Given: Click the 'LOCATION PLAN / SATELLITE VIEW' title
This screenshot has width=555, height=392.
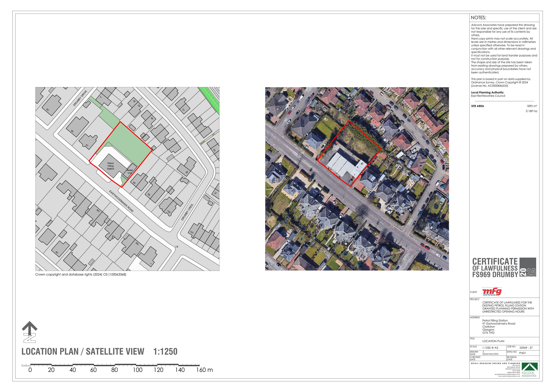Looking at the screenshot, I should [83, 351].
